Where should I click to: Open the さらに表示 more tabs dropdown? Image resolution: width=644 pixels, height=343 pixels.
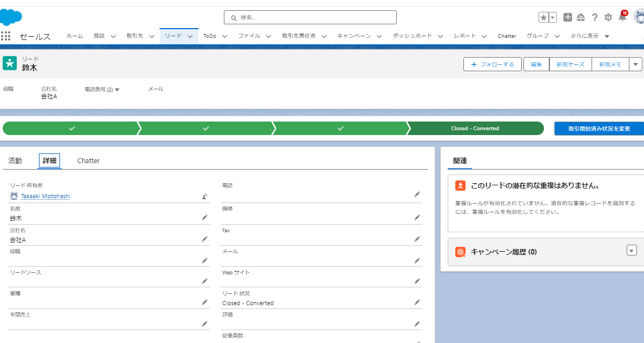pos(590,36)
